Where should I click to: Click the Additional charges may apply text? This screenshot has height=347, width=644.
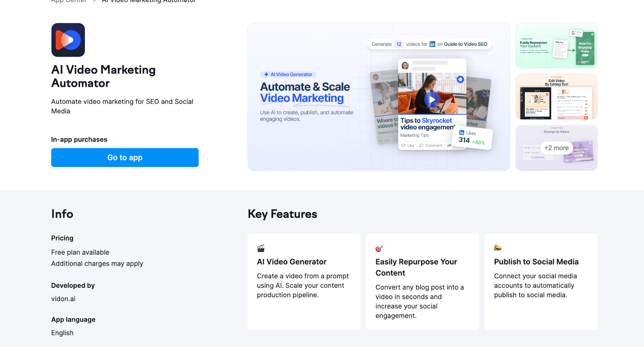(97, 264)
